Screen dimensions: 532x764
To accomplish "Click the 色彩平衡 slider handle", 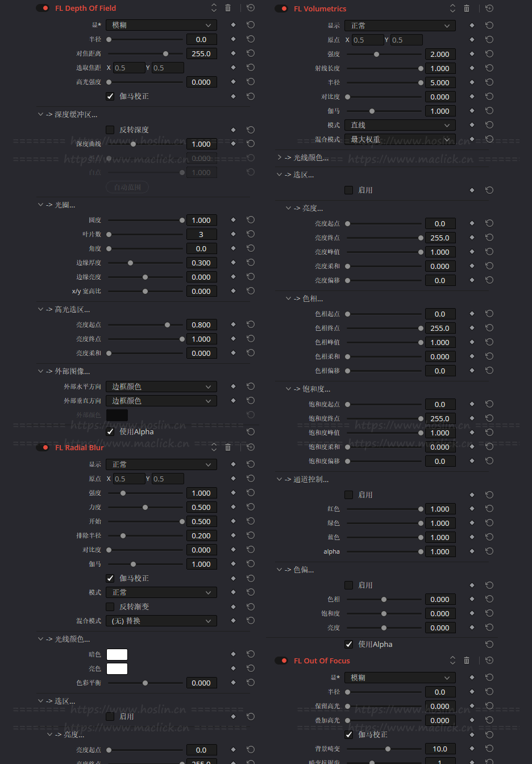I will click(145, 683).
